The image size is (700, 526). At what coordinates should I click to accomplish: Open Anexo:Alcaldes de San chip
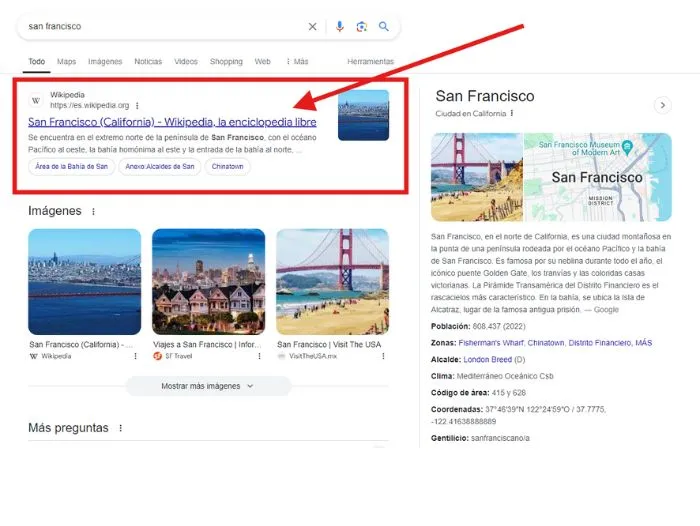(x=160, y=167)
